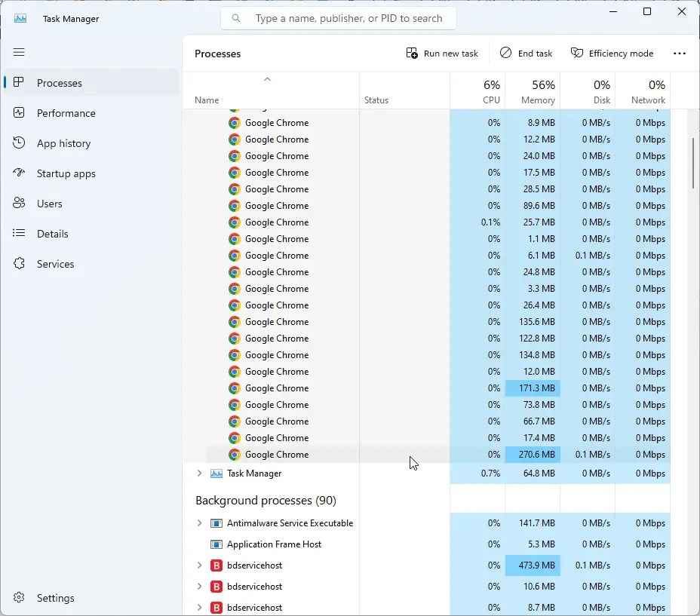The image size is (700, 616).
Task: Expand the bdservicehost row using 10.6 MB
Action: coord(200,586)
